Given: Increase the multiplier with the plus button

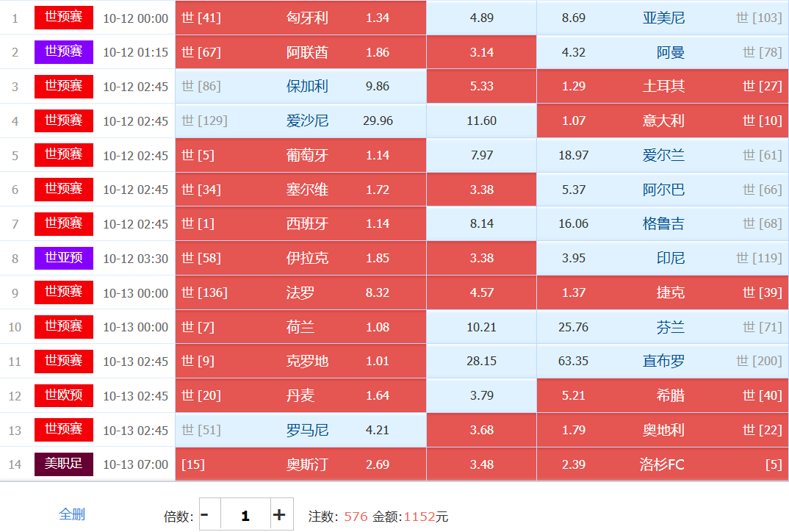Looking at the screenshot, I should coord(279,514).
